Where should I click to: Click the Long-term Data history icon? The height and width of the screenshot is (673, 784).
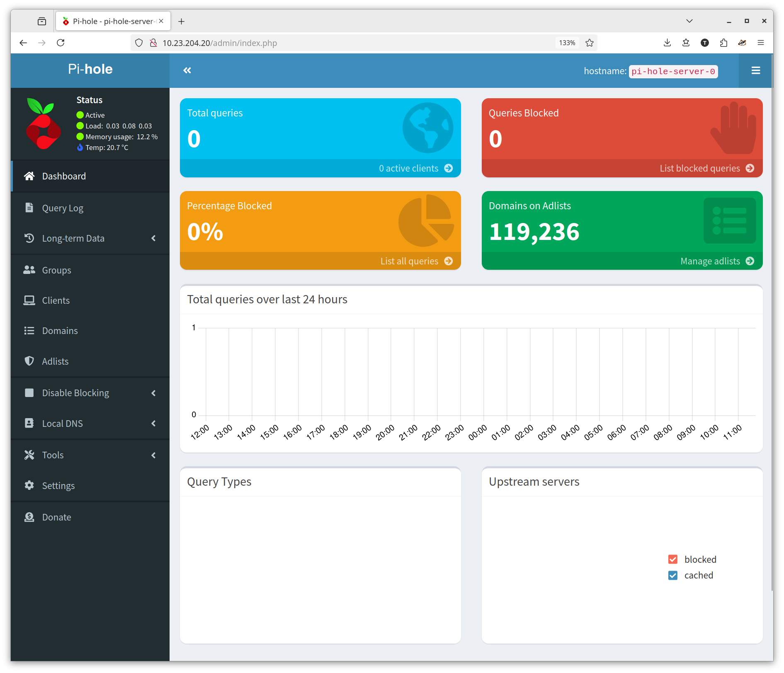tap(29, 238)
